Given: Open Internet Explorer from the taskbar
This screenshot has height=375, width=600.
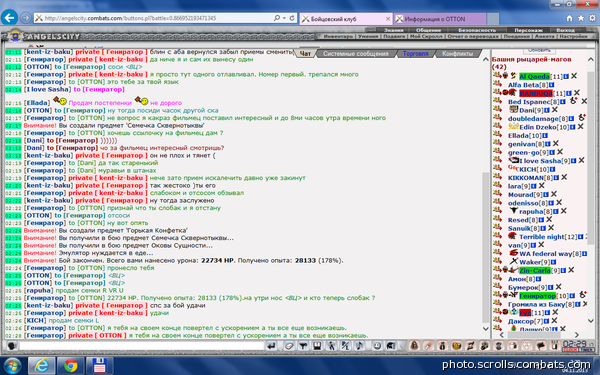Looking at the screenshot, I should [x=41, y=365].
